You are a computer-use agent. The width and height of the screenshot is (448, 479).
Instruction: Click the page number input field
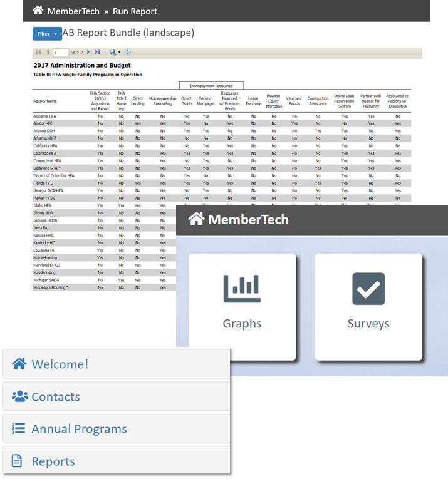[x=61, y=53]
